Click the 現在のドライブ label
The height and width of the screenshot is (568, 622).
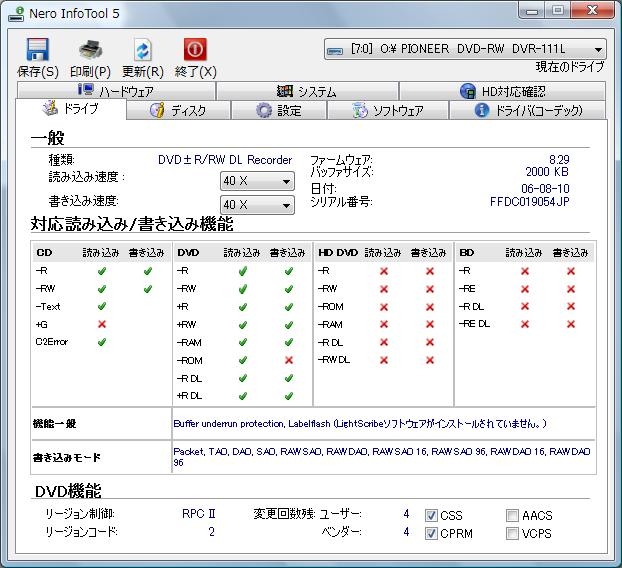click(570, 67)
